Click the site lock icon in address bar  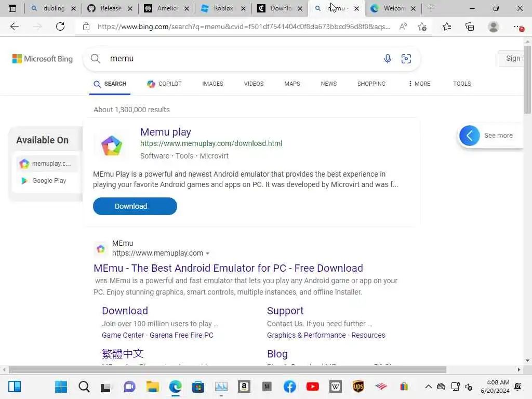click(x=86, y=26)
